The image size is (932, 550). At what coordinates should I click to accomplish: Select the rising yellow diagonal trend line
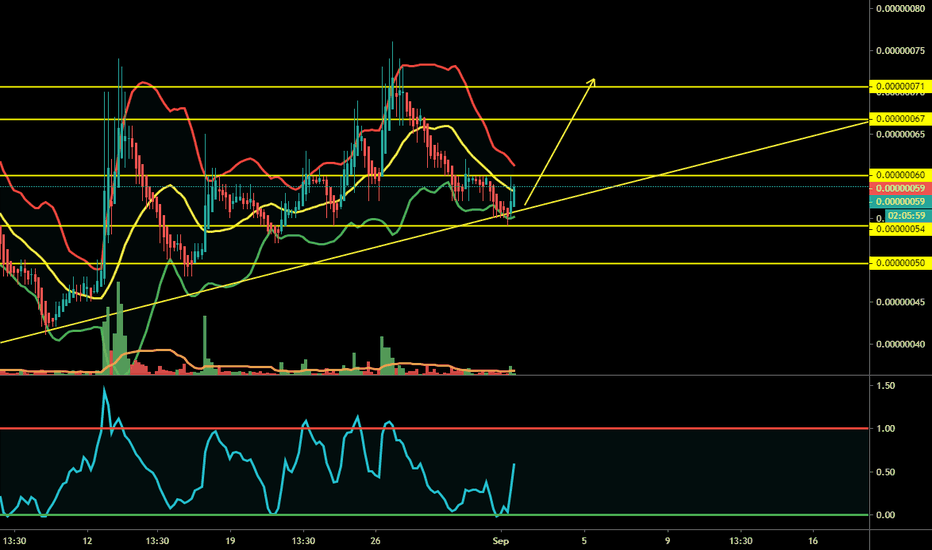434,232
